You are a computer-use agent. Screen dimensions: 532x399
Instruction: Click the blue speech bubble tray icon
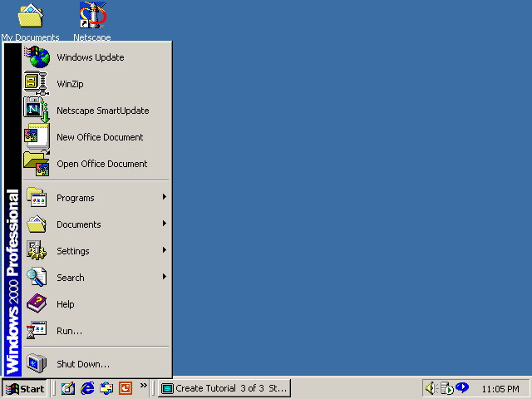[x=462, y=387]
